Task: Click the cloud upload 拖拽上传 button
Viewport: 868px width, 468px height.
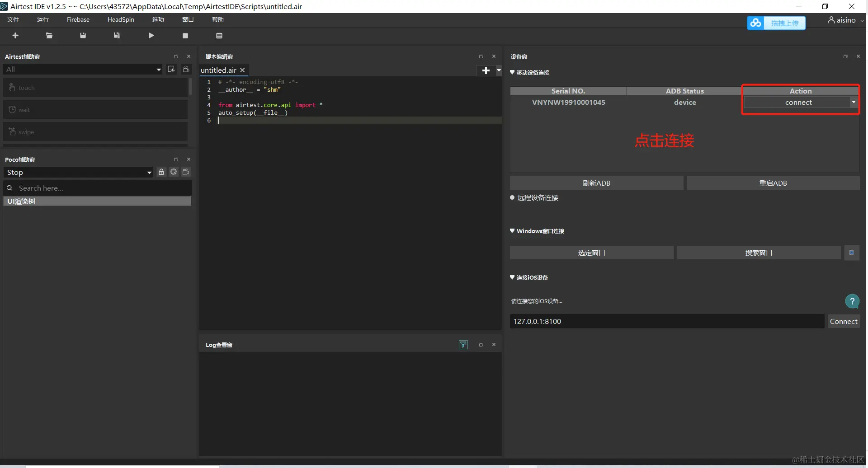Action: coord(776,23)
